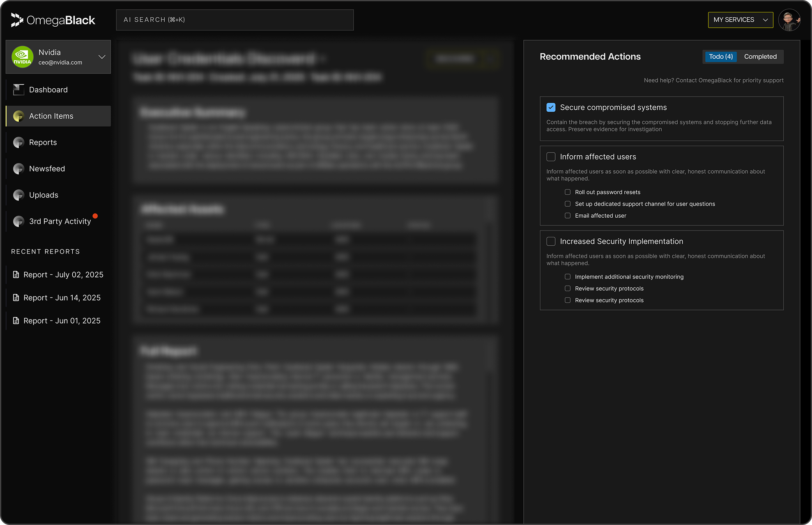Viewport: 812px width, 525px height.
Task: Check the Inform affected users checkbox
Action: coord(551,157)
